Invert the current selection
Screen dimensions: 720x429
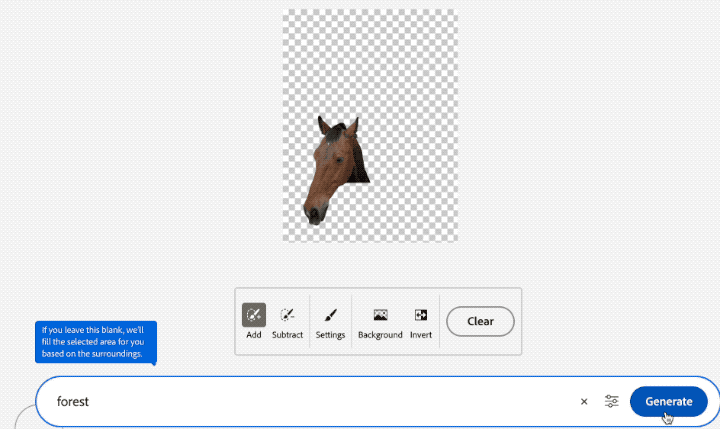pyautogui.click(x=421, y=321)
